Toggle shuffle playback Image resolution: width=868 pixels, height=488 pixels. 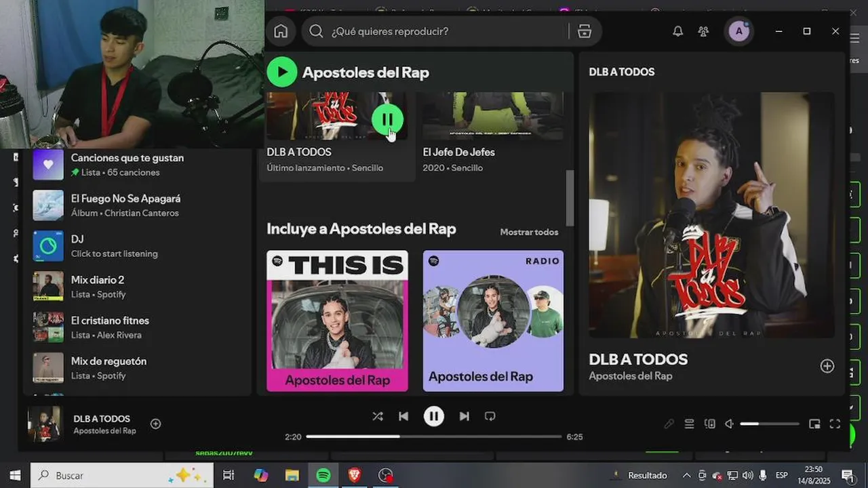[x=378, y=416]
